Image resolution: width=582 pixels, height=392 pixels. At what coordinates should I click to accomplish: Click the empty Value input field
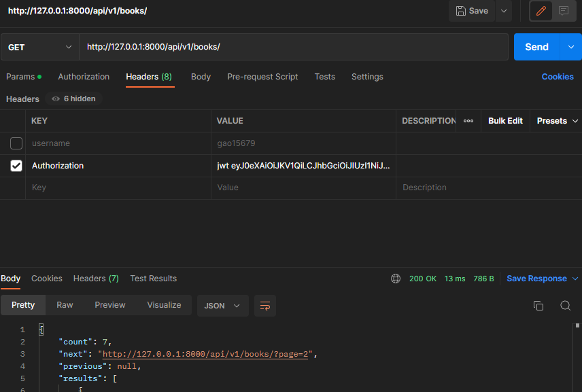point(303,188)
